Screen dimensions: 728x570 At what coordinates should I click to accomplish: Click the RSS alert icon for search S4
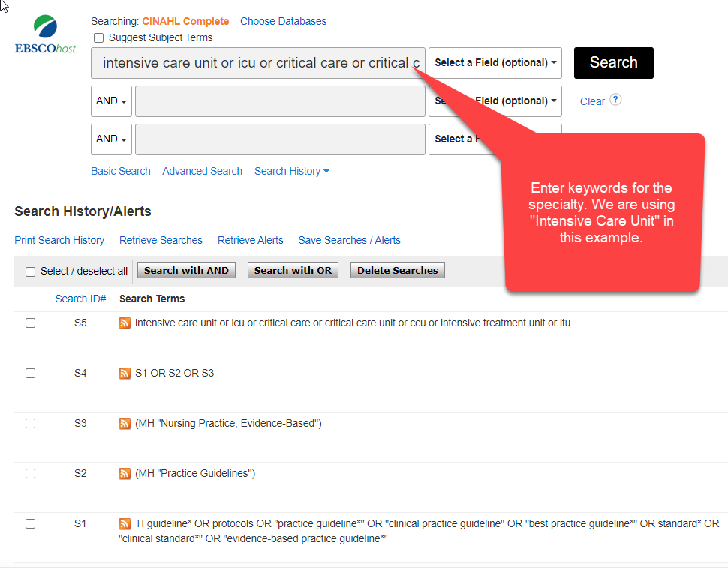125,373
